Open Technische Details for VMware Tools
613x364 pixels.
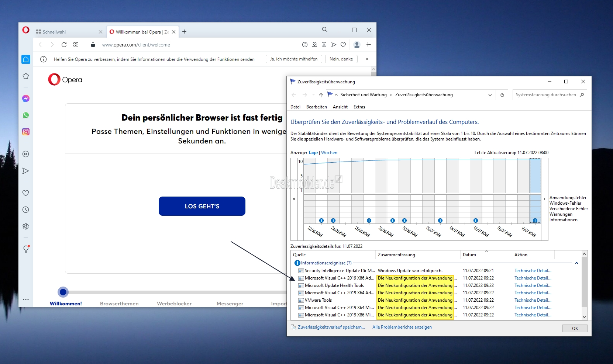(x=533, y=300)
